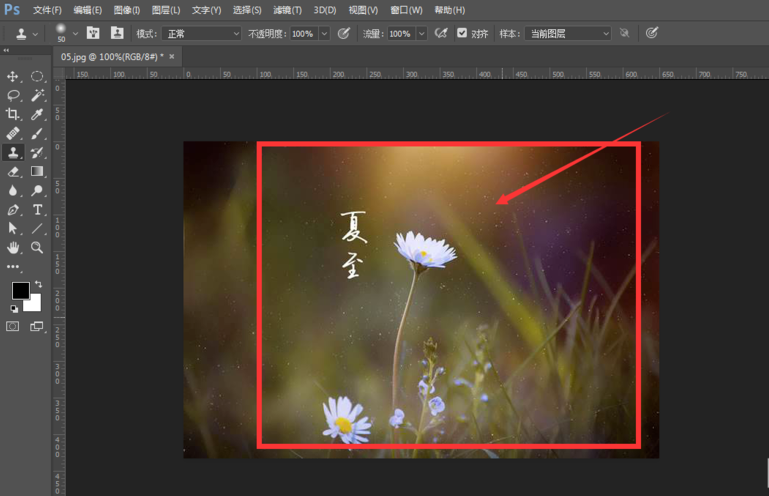
Task: Choose the Eyedropper tool
Action: [x=37, y=115]
